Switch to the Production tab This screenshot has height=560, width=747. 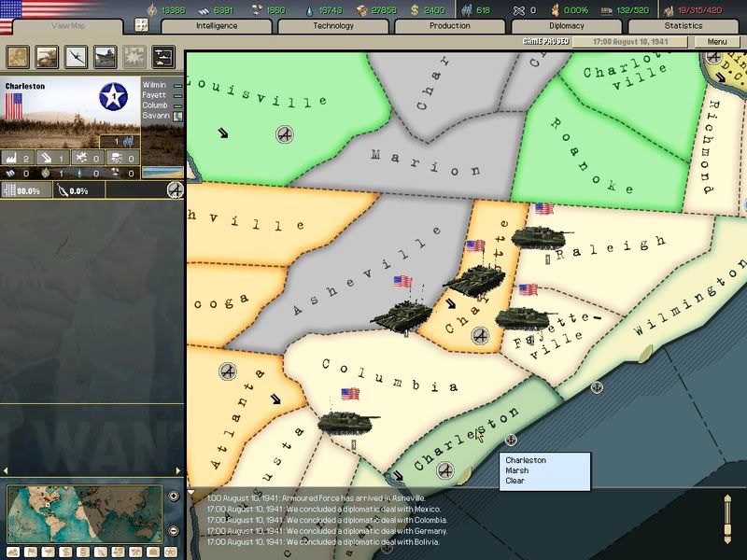coord(450,26)
